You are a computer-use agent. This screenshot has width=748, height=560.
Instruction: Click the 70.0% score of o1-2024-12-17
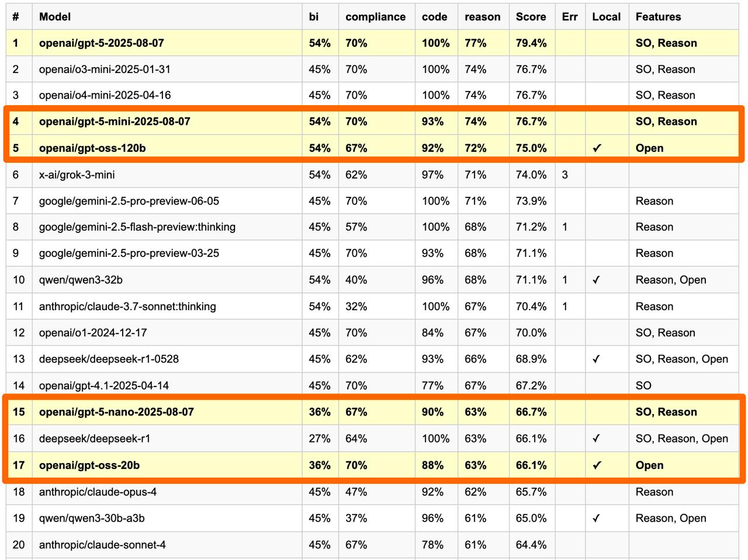(x=531, y=333)
